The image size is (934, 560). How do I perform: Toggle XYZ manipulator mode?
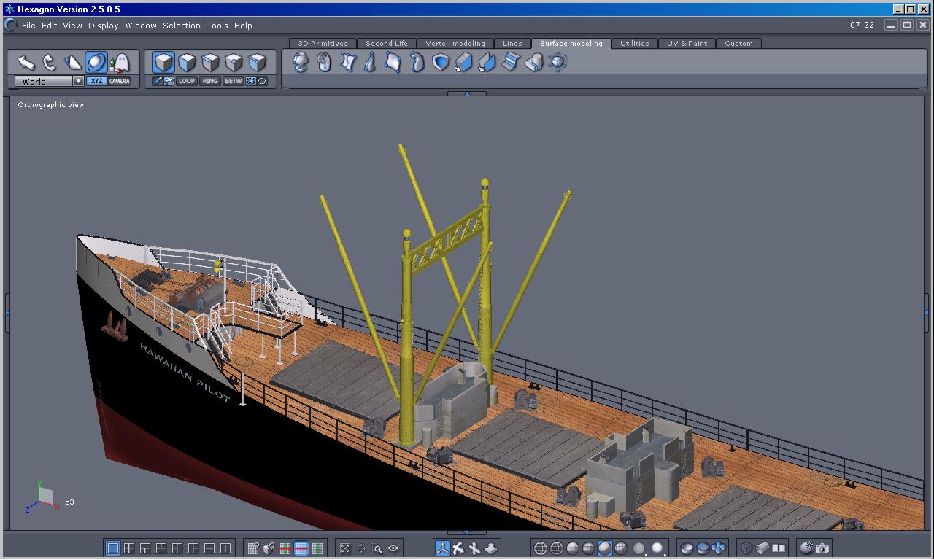point(96,81)
